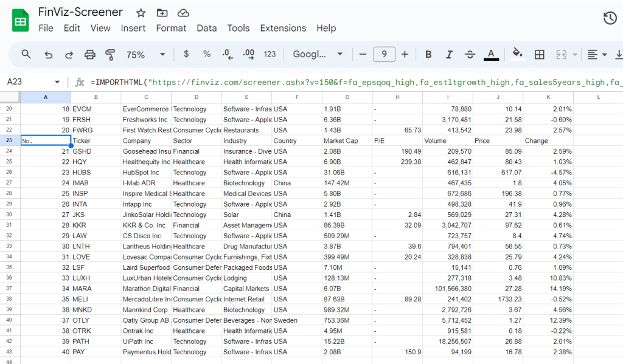Open version history
This screenshot has width=623, height=364.
click(610, 18)
